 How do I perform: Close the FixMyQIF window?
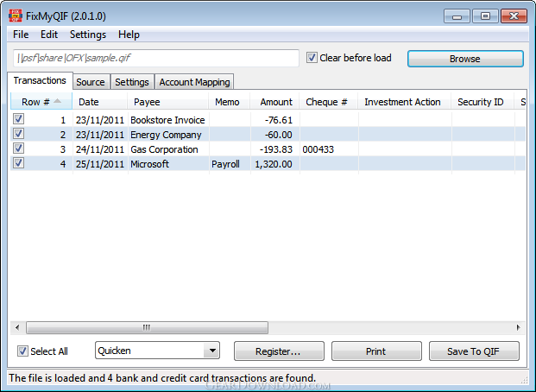[x=514, y=16]
